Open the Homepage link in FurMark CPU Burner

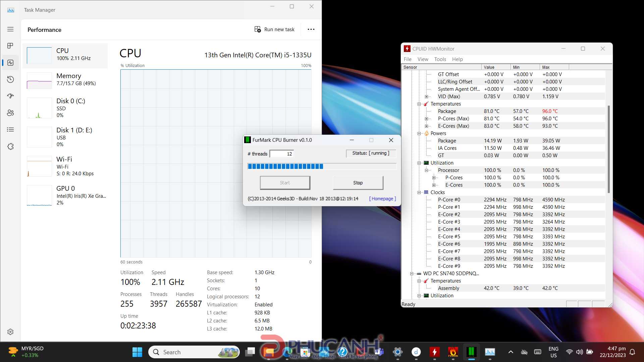pyautogui.click(x=382, y=199)
